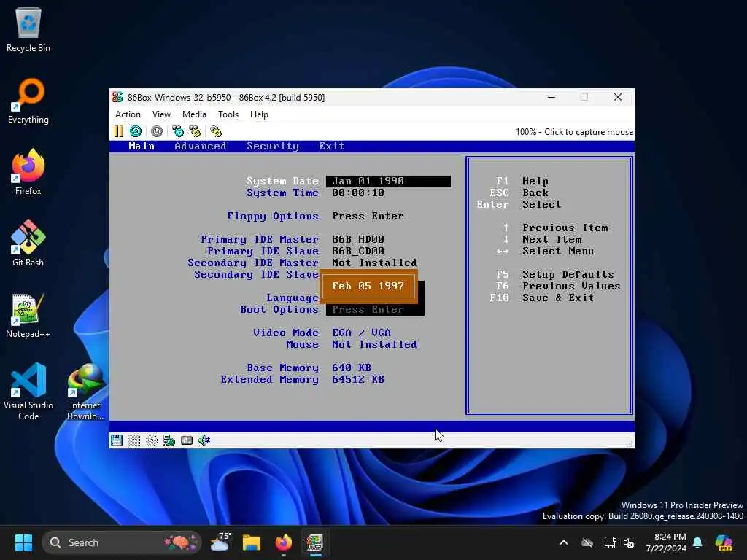Click the System Time value 00:00:10
Image resolution: width=747 pixels, height=560 pixels.
coord(357,192)
